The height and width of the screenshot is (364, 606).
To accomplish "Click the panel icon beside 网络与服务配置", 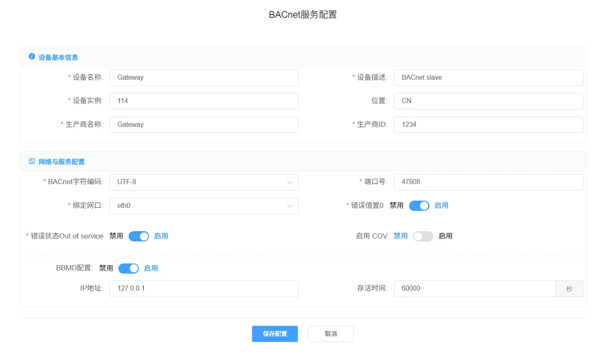I will pyautogui.click(x=32, y=162).
